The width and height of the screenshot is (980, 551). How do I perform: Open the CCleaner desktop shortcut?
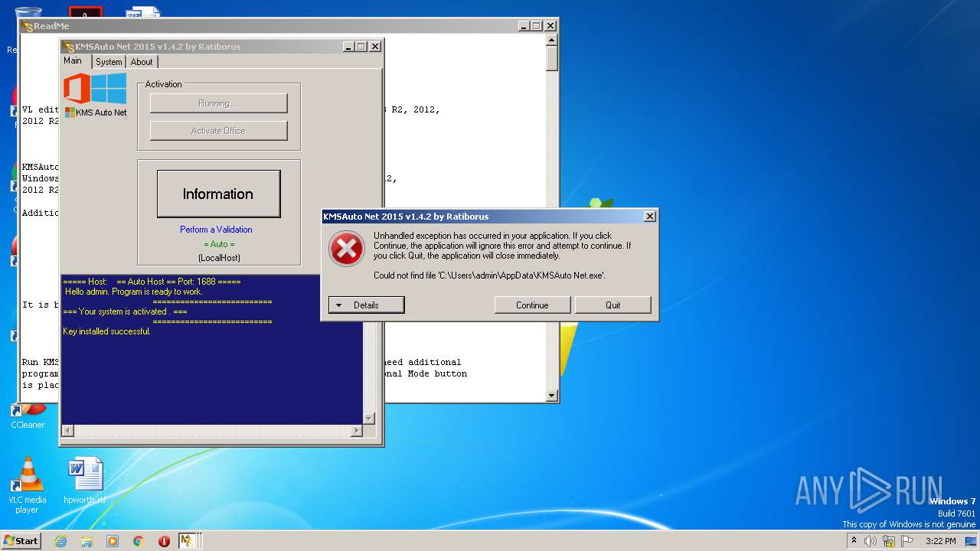(x=28, y=417)
